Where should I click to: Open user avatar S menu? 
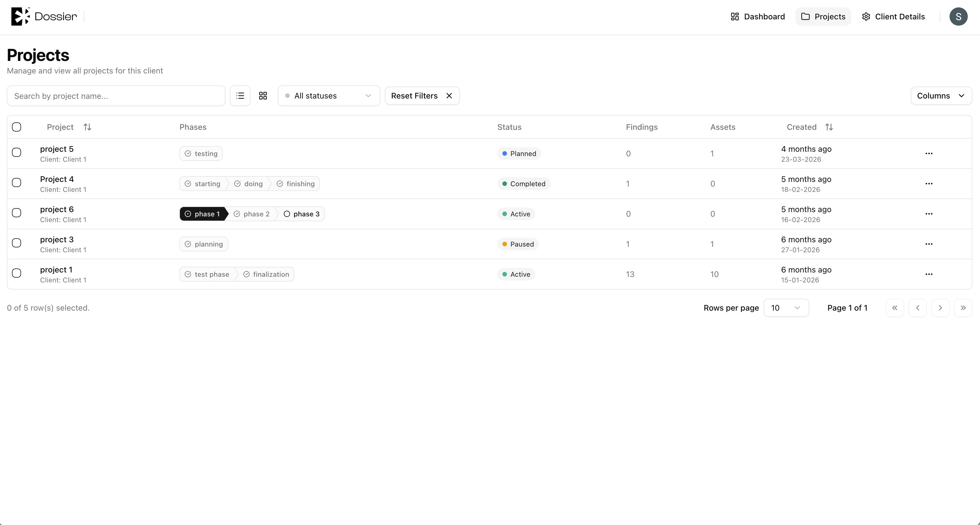[958, 16]
